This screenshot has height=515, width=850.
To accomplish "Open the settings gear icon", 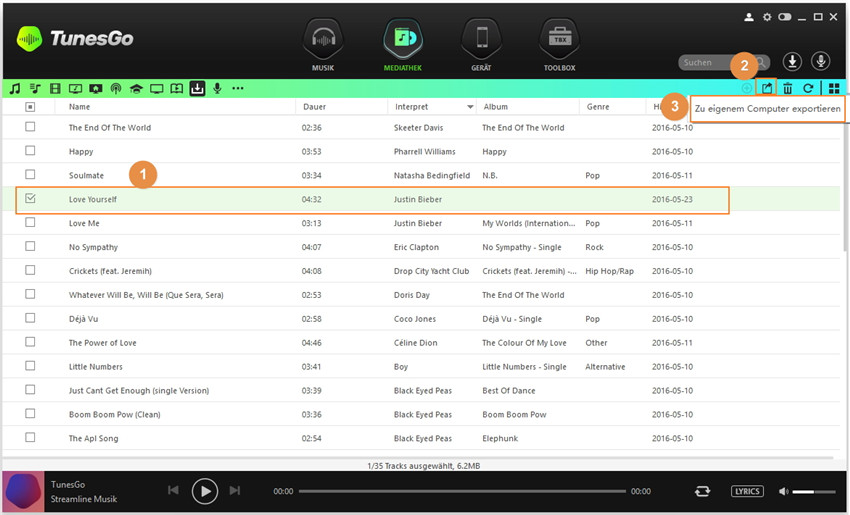I will [x=767, y=17].
